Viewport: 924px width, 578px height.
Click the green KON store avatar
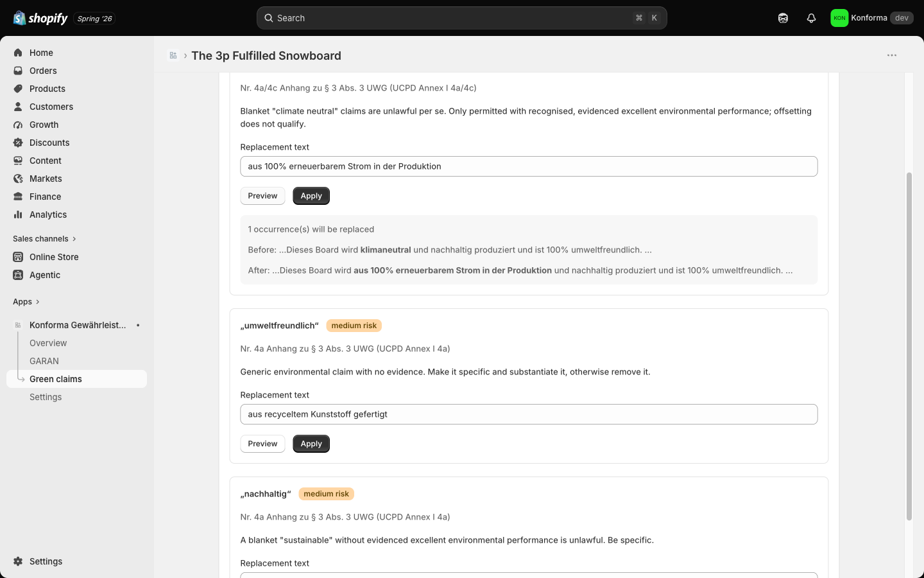pyautogui.click(x=839, y=18)
